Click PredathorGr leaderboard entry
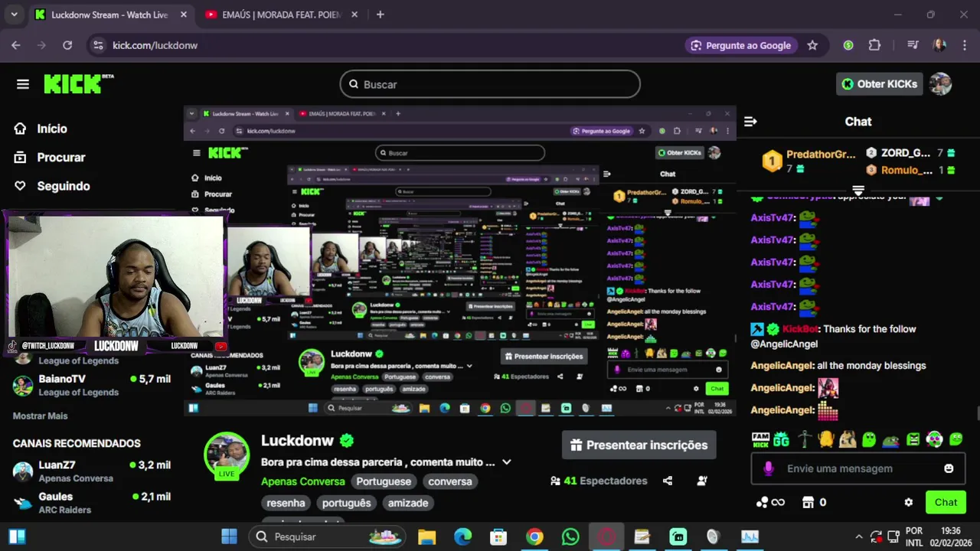980x551 pixels. 809,161
